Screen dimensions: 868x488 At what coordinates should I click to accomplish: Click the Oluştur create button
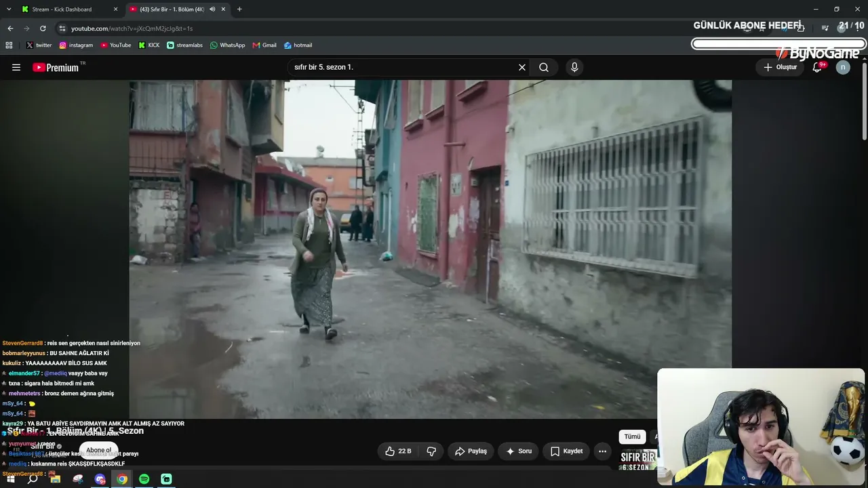coord(781,67)
